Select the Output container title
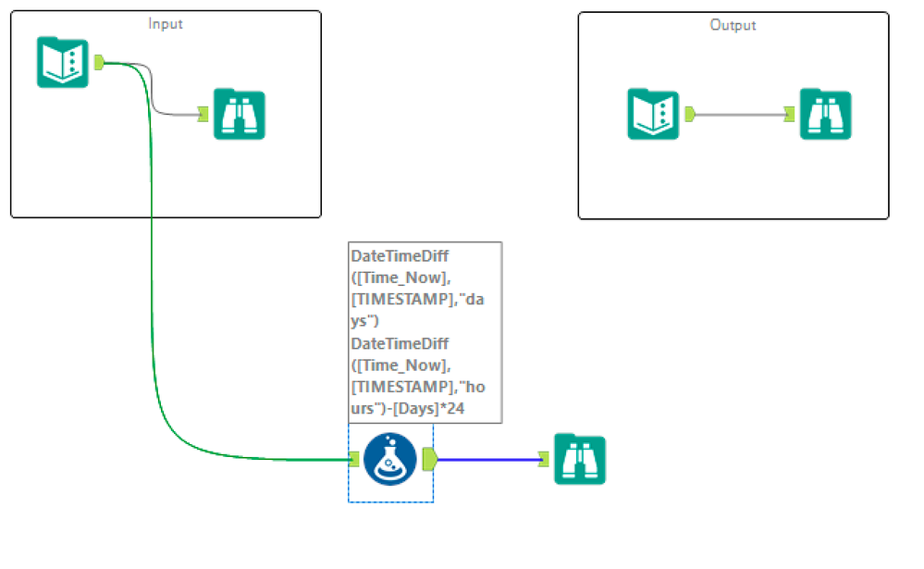The image size is (924, 569). 733,25
